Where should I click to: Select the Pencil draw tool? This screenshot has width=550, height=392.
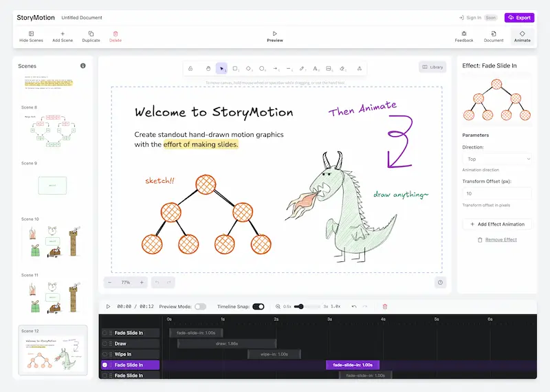pos(302,69)
